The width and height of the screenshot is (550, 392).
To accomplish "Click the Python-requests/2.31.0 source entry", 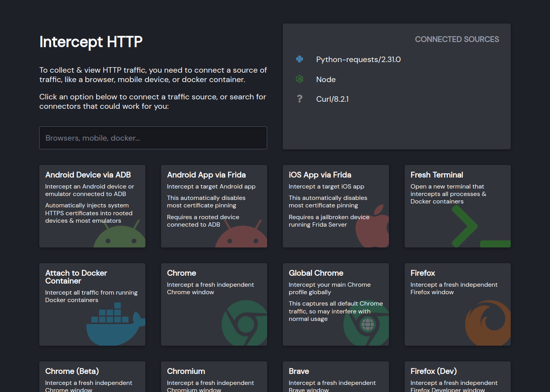I will coord(358,60).
